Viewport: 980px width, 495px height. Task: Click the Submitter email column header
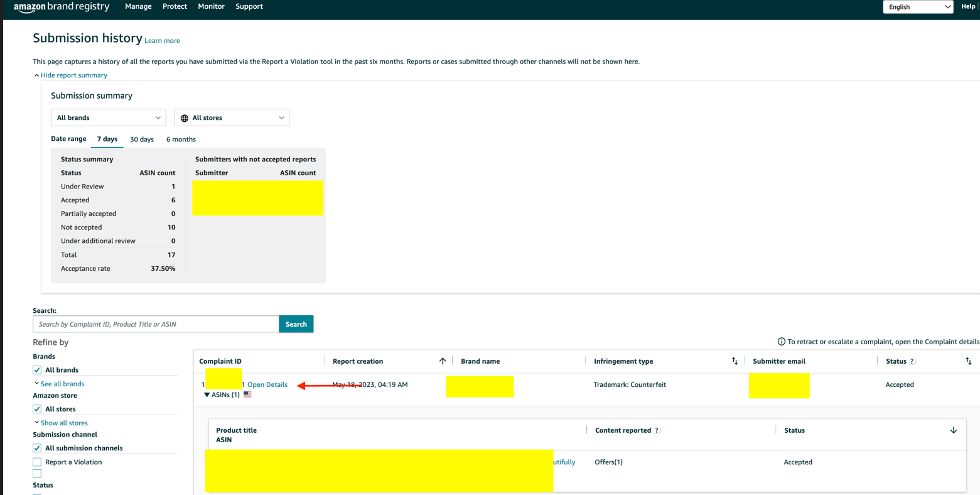click(x=779, y=361)
